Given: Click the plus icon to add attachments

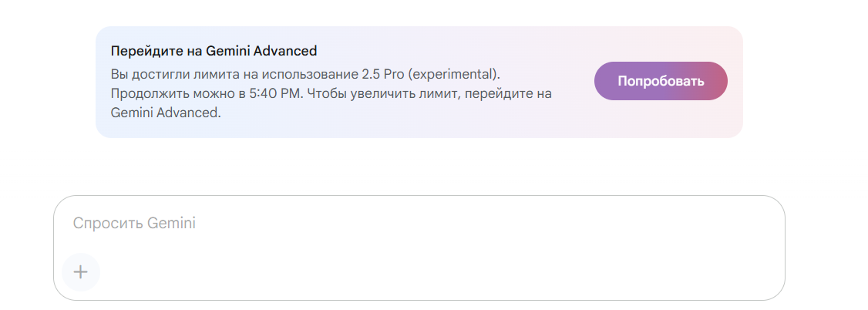Looking at the screenshot, I should tap(81, 271).
